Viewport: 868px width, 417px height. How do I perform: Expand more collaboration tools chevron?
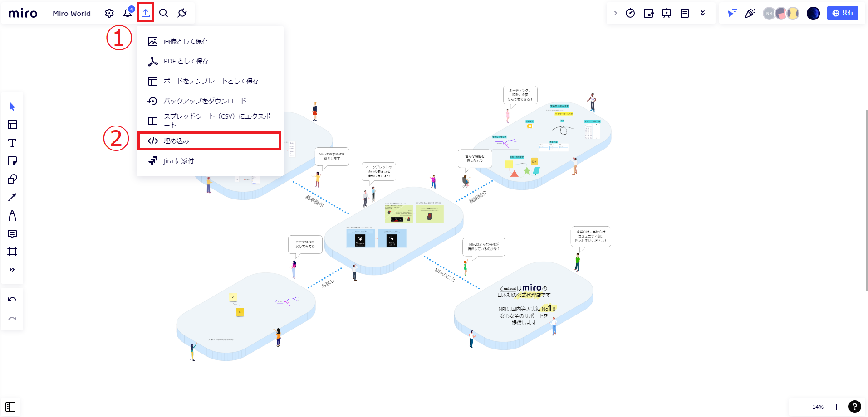[x=703, y=13]
